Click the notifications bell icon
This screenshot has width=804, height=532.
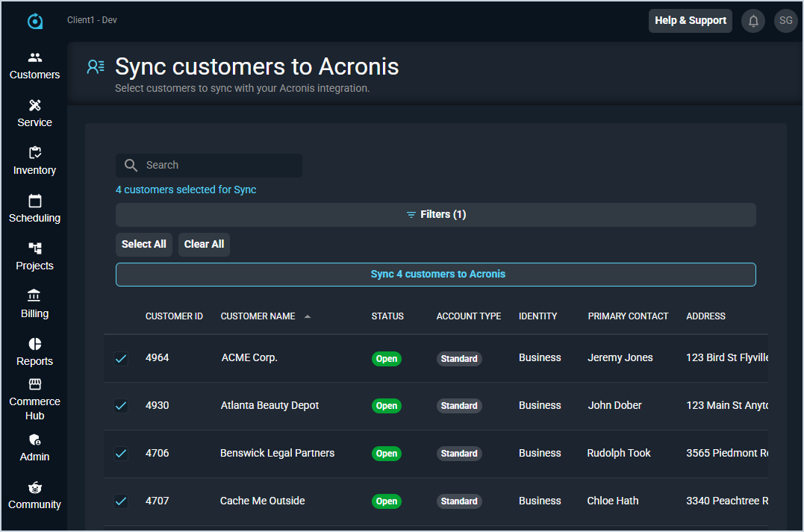[x=753, y=21]
